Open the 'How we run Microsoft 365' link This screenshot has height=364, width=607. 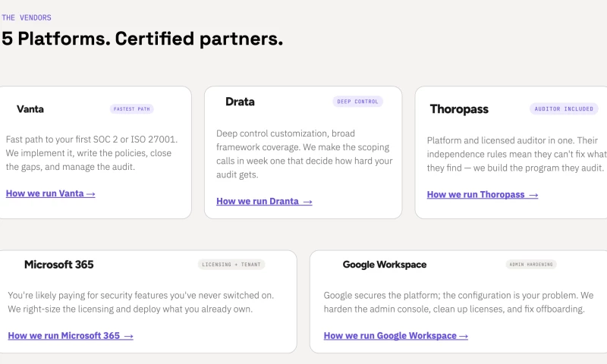(x=71, y=336)
